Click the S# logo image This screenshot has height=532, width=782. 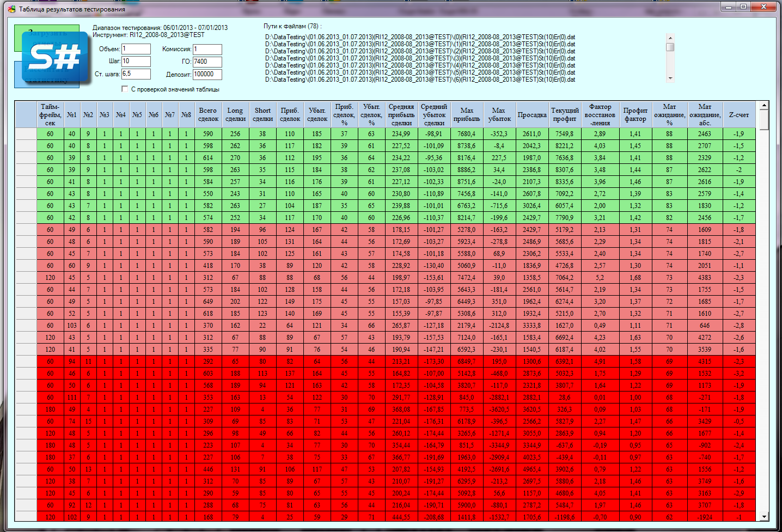coord(54,57)
